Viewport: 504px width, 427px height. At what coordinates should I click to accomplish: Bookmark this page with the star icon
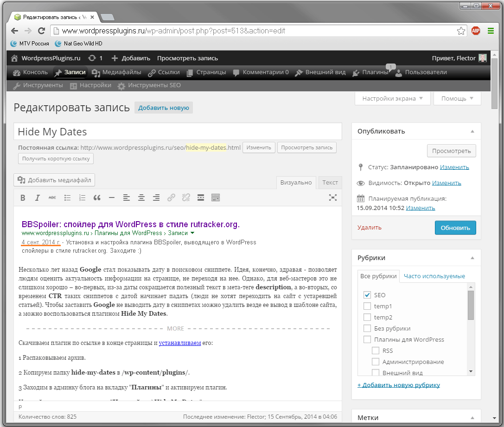point(461,31)
